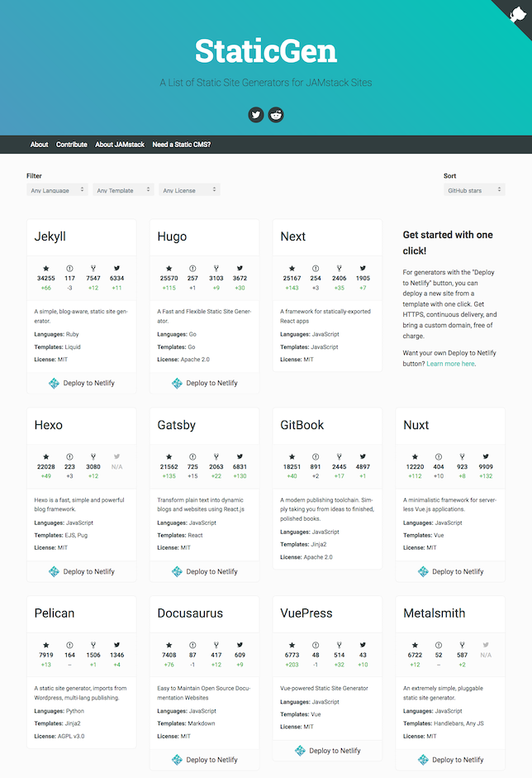Click the open issues icon on Jekyll card
Screen dimensions: 532x778
pyautogui.click(x=69, y=269)
